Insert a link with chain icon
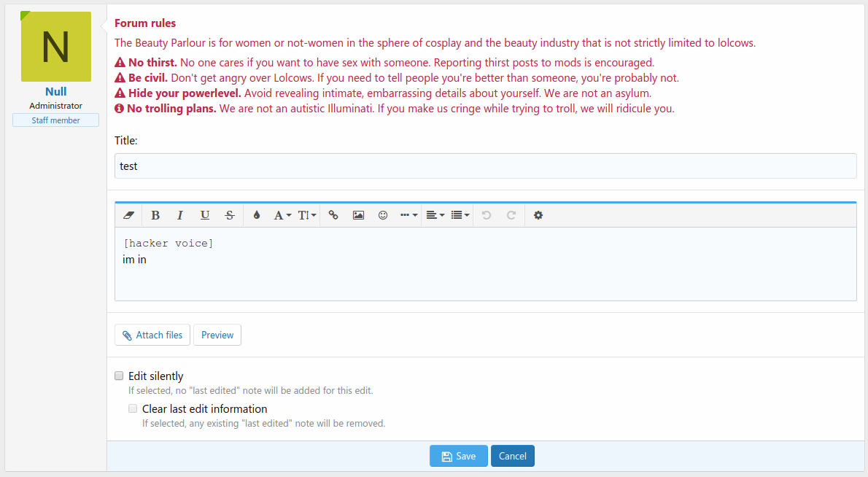 pos(333,215)
